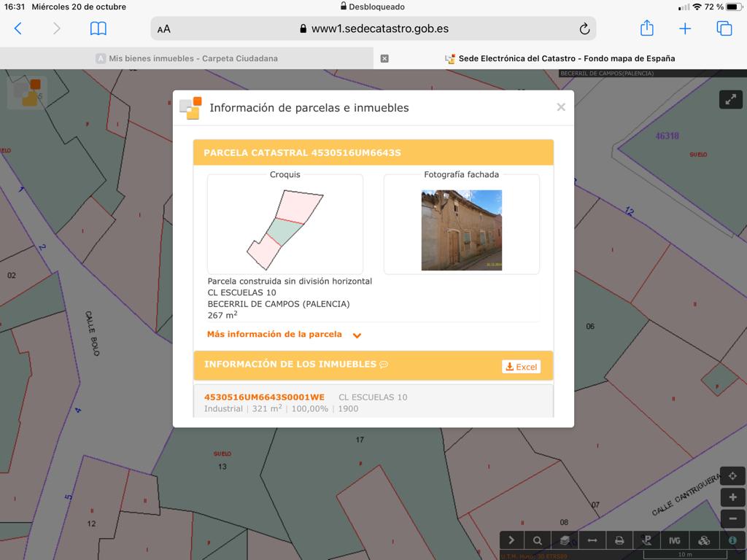Screen dimensions: 747x560
Task: Zoom in the map with plus button
Action: [x=732, y=497]
